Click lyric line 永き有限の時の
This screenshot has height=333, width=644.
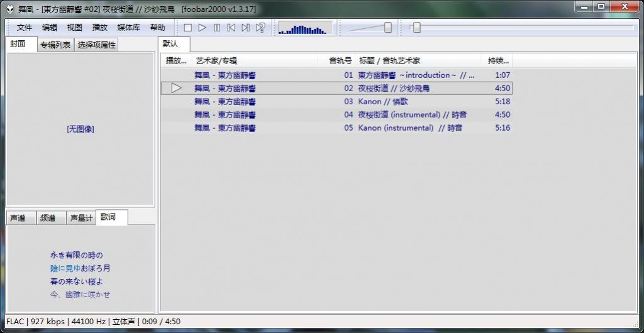[x=76, y=255]
